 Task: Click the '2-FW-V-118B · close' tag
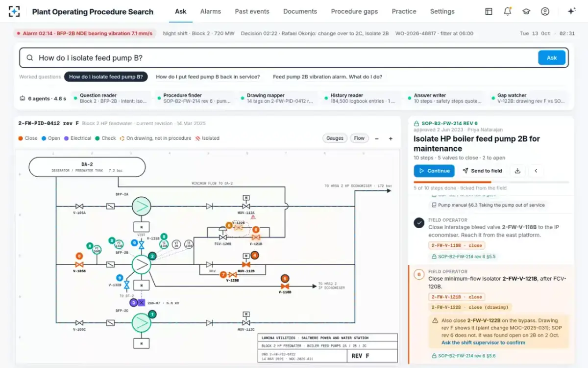(457, 245)
